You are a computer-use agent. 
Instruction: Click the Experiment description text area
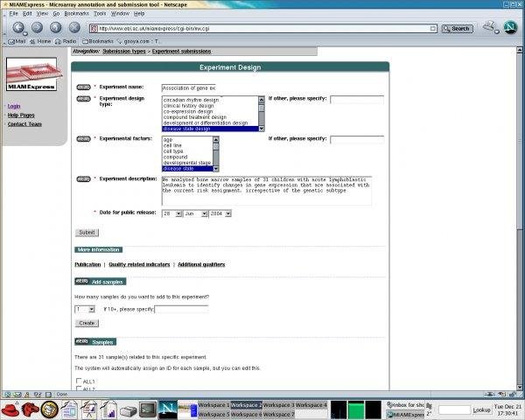coord(267,191)
